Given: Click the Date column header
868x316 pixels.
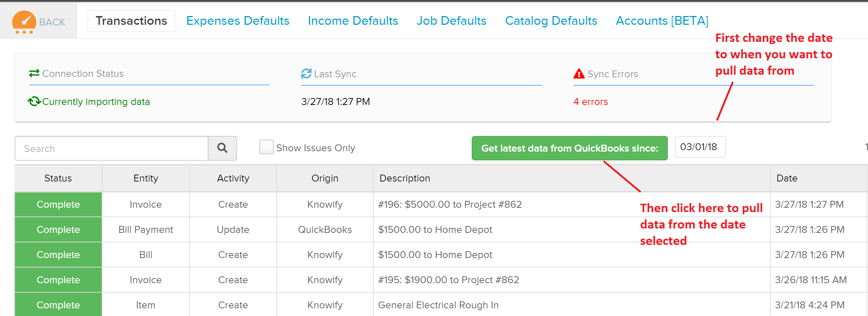Looking at the screenshot, I should [x=818, y=178].
